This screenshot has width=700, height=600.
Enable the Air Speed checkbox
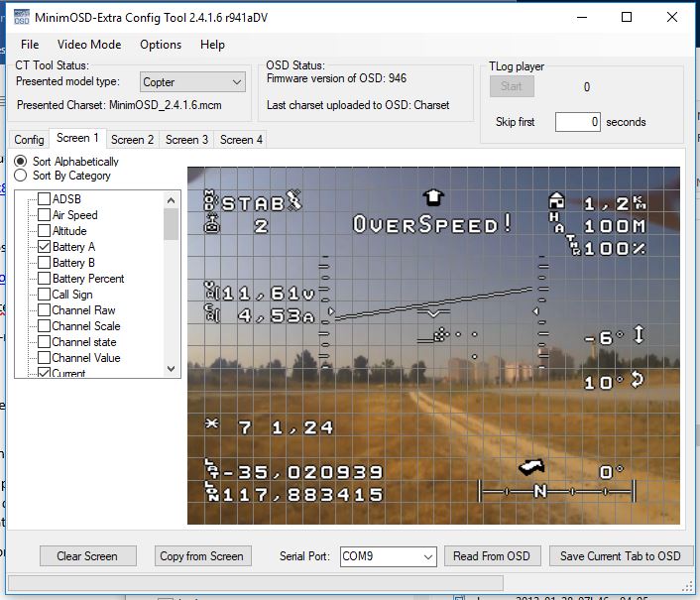pyautogui.click(x=44, y=214)
